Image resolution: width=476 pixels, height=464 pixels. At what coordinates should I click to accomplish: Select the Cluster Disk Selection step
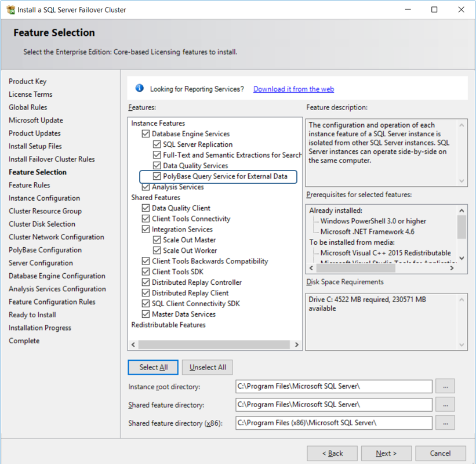tap(42, 224)
